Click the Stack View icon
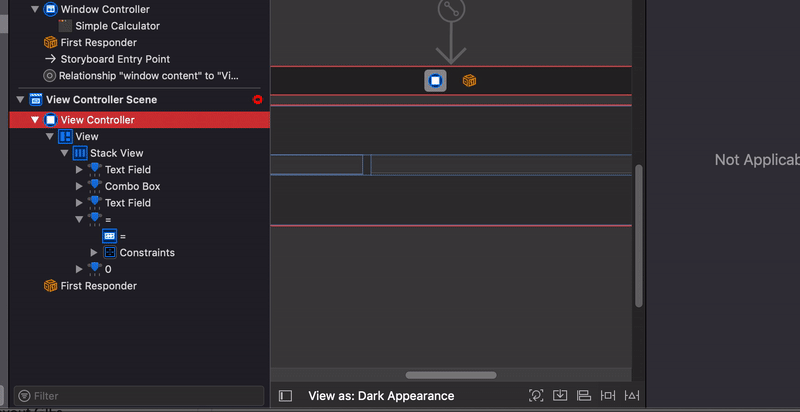 tap(80, 153)
